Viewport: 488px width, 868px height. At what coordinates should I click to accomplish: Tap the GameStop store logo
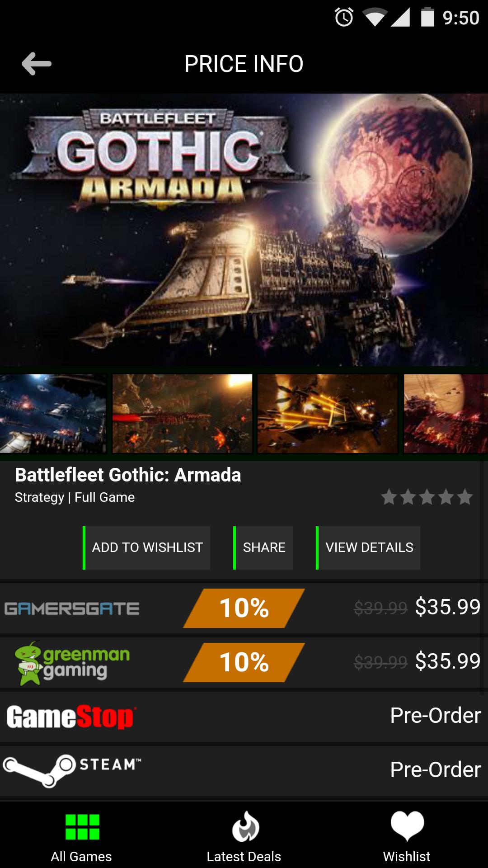[71, 717]
